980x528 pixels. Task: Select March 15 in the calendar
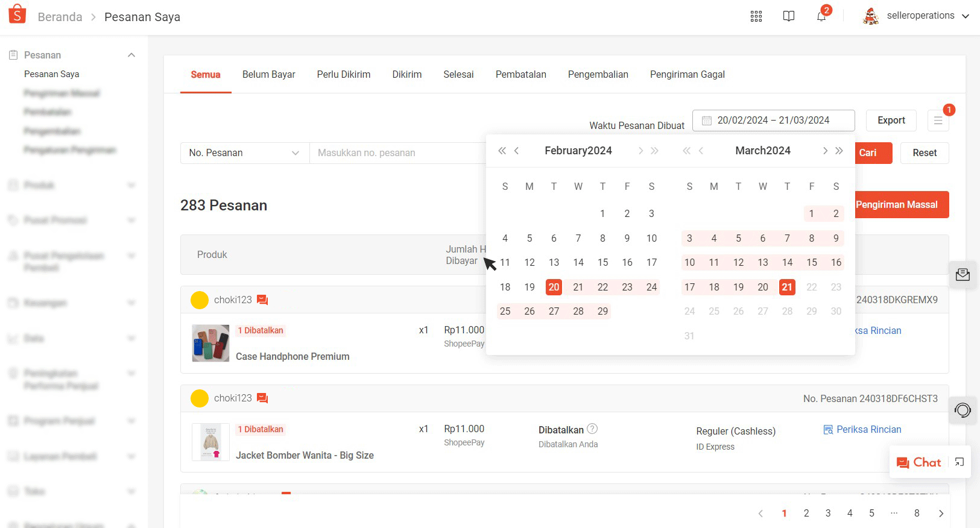[x=811, y=263]
